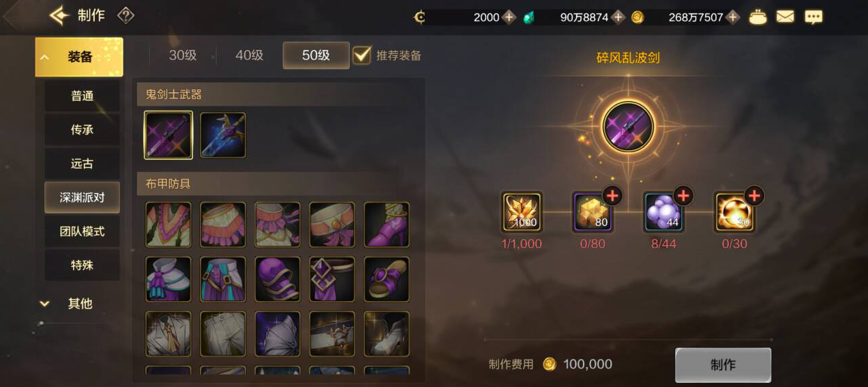Expand the 其他 category
The image size is (868, 387).
79,303
